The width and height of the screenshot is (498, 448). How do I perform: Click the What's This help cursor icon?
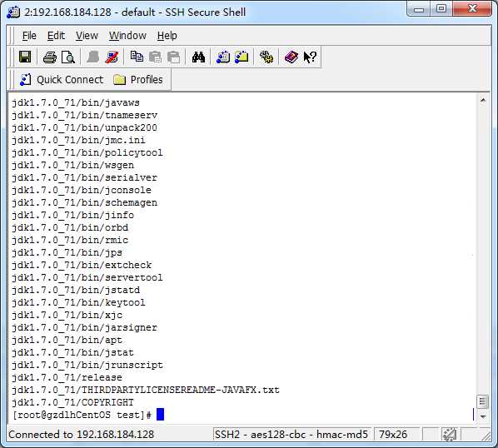pos(309,57)
